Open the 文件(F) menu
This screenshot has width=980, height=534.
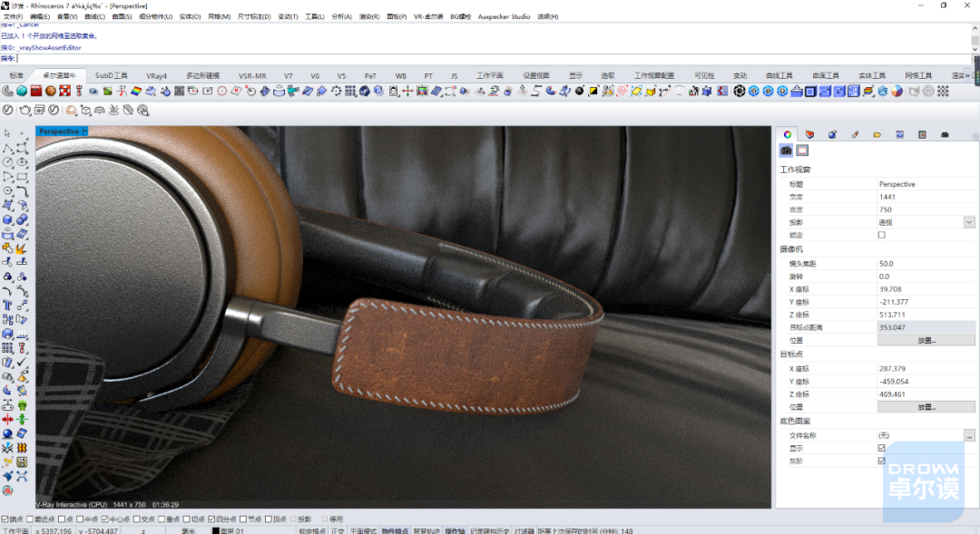(13, 17)
